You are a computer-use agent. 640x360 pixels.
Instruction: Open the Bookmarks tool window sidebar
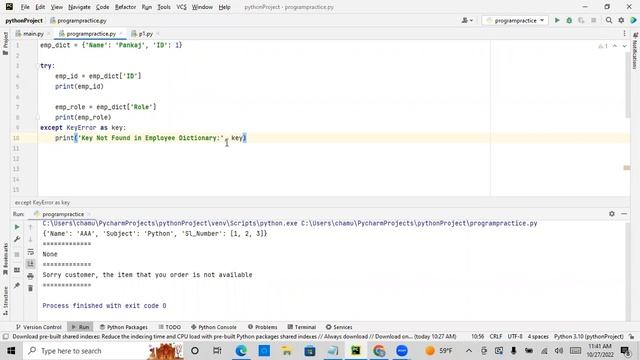pos(5,259)
